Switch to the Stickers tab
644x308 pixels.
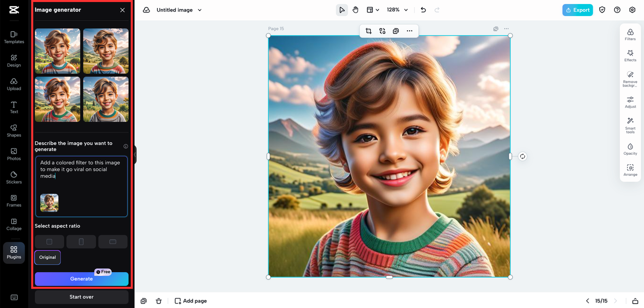coord(14,177)
